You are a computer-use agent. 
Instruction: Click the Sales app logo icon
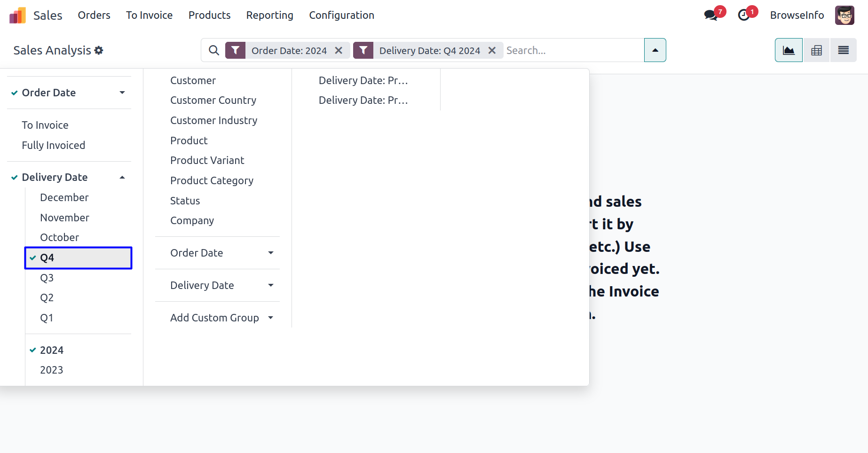[17, 16]
